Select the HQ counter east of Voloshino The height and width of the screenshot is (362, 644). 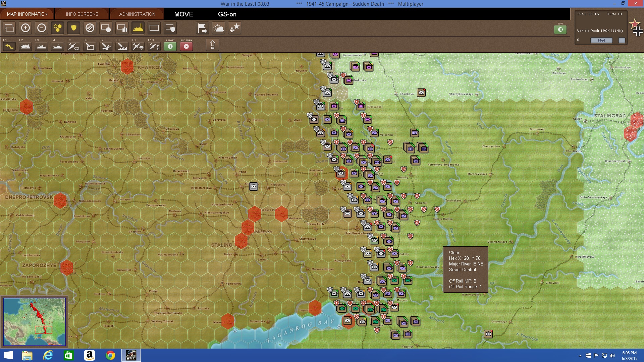[415, 133]
